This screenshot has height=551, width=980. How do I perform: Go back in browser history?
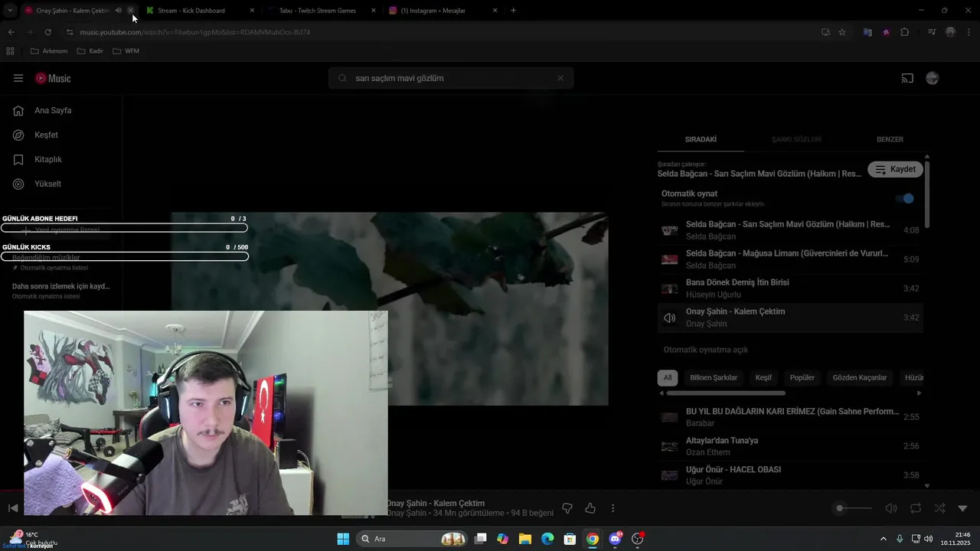pyautogui.click(x=11, y=32)
